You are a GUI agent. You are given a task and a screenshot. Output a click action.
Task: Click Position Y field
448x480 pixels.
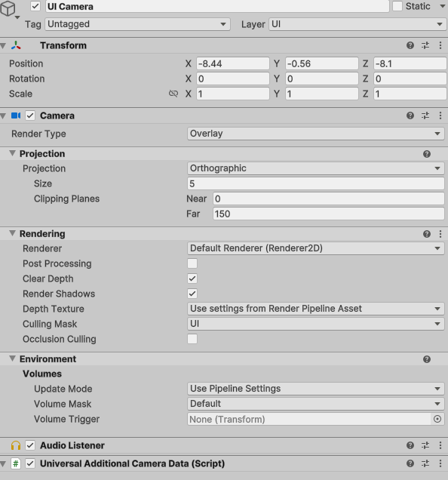321,63
